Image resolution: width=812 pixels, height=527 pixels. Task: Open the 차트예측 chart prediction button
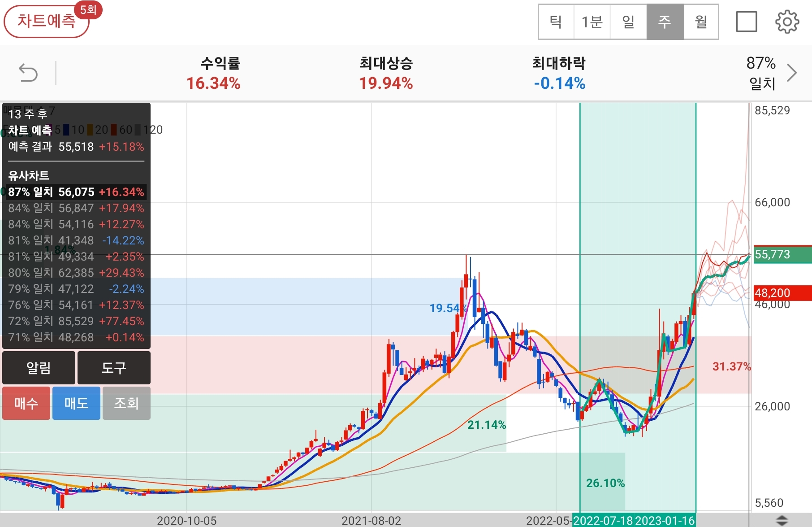(47, 21)
